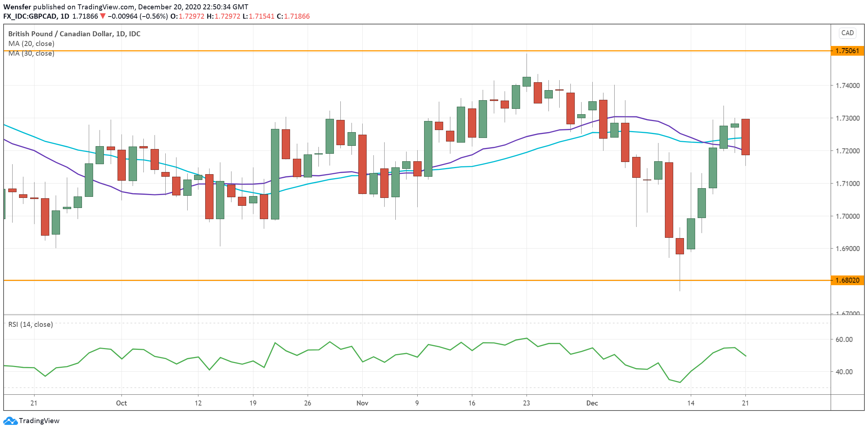Viewport: 868px width, 431px height.
Task: Click the 60.00 RSI axis label
Action: [x=844, y=339]
